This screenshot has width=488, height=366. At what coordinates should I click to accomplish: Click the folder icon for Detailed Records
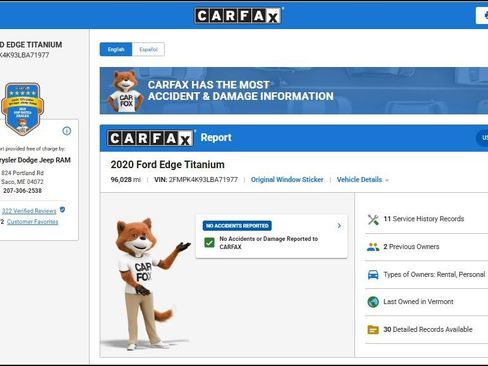(373, 330)
